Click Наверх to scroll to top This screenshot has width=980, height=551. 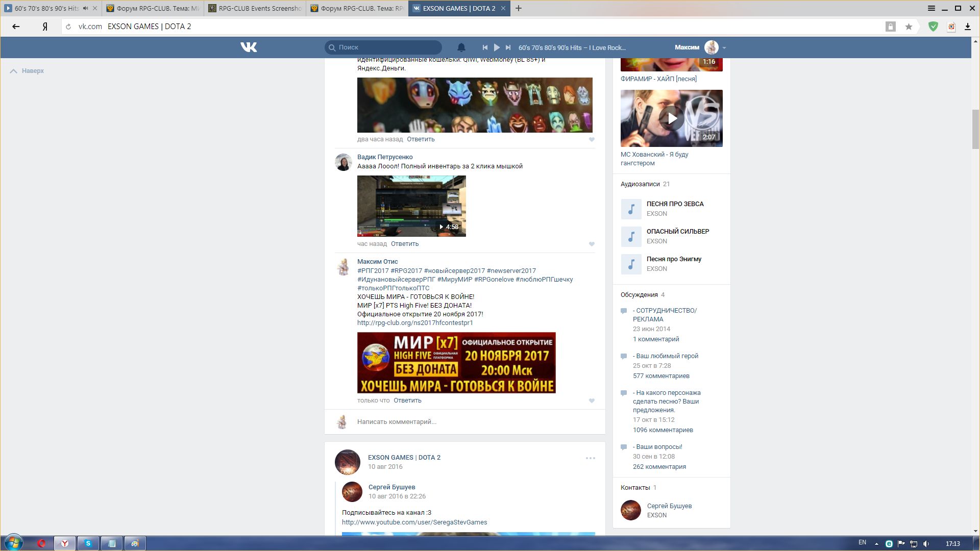click(27, 71)
